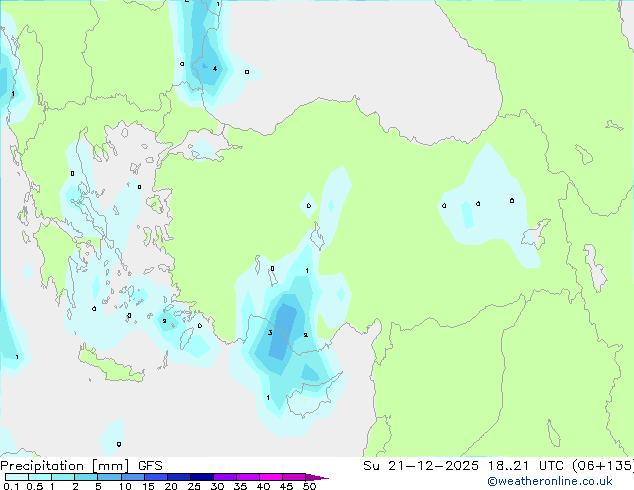Click the 'Su 21-12-2025 18..21 UTC (06+135)' timestamp
Viewport: 634px width, 490px height.
[498, 466]
